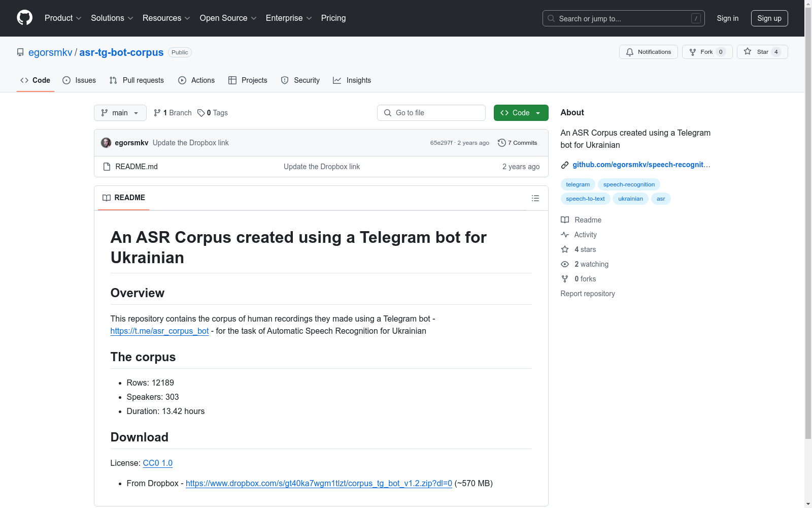Image resolution: width=812 pixels, height=508 pixels.
Task: Click the tag icon next to Tags
Action: tap(201, 113)
